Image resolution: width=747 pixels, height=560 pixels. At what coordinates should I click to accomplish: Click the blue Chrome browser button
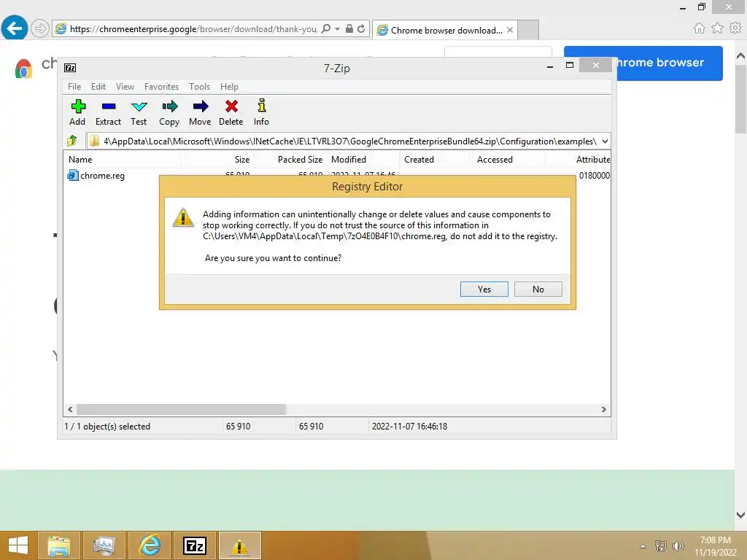click(x=670, y=63)
